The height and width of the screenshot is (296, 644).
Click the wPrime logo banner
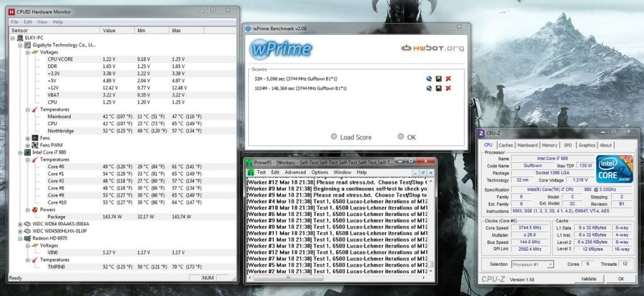[x=281, y=49]
